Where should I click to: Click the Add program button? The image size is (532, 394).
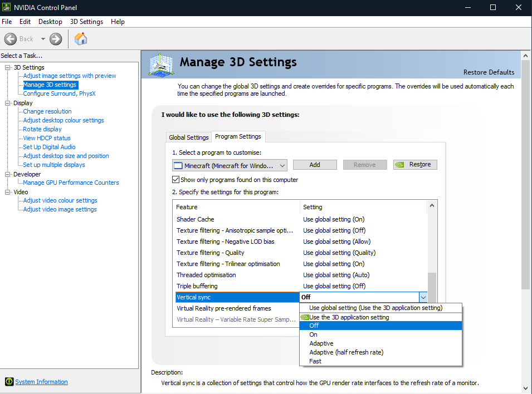(x=315, y=165)
